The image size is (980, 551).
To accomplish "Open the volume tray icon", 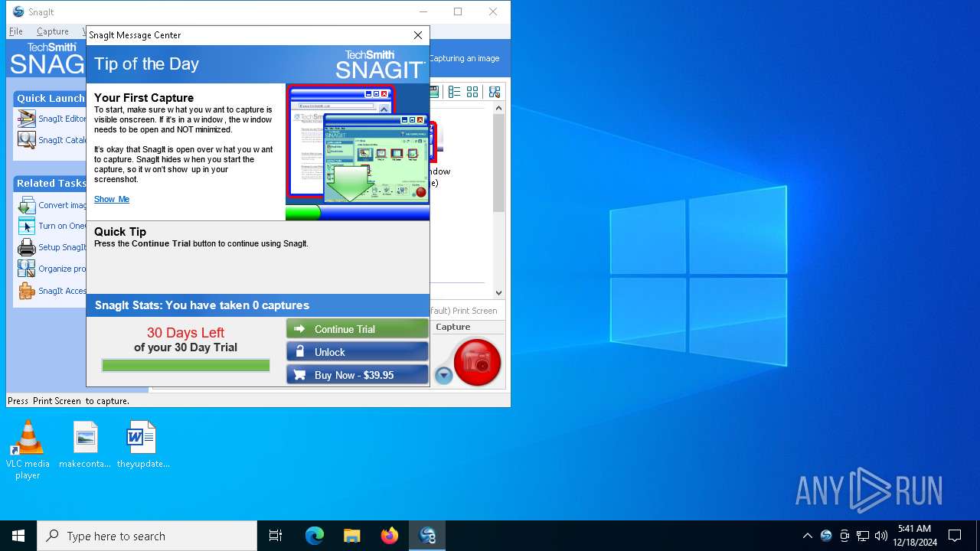I will (881, 536).
